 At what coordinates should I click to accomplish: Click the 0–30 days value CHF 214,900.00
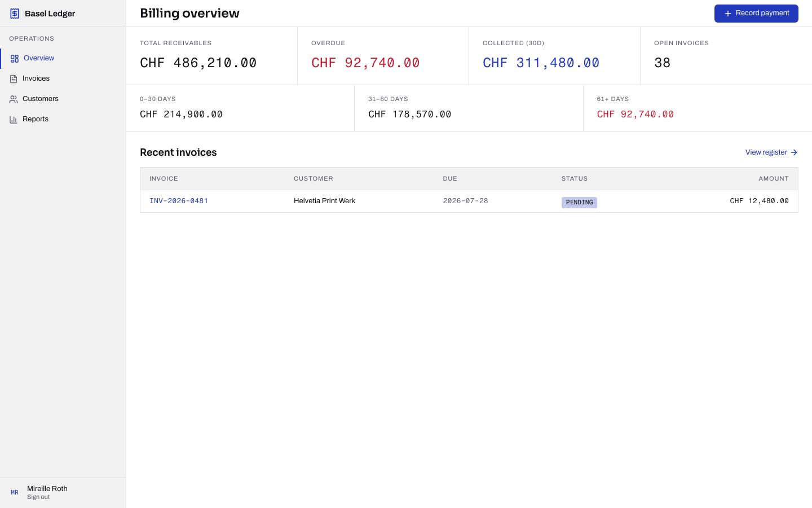[x=181, y=114]
